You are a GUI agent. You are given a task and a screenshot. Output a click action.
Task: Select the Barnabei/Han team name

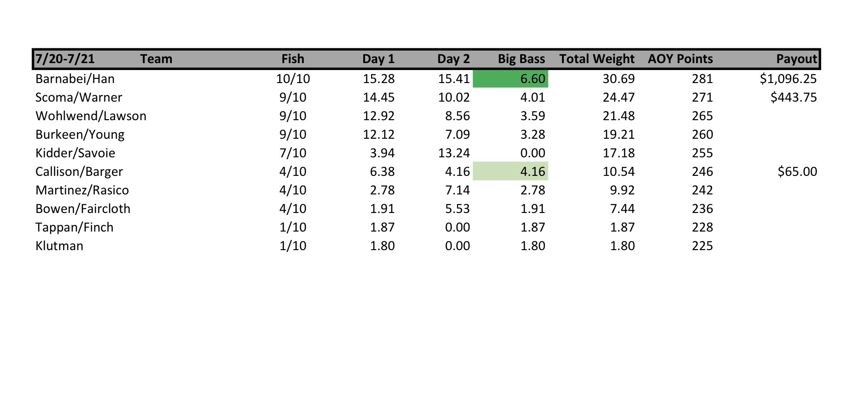(75, 79)
